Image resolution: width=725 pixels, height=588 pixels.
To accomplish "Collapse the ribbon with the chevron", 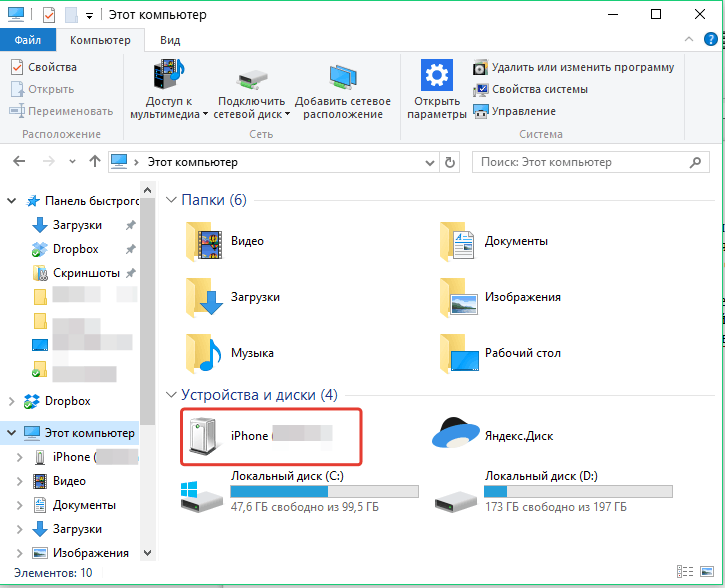I will 689,39.
